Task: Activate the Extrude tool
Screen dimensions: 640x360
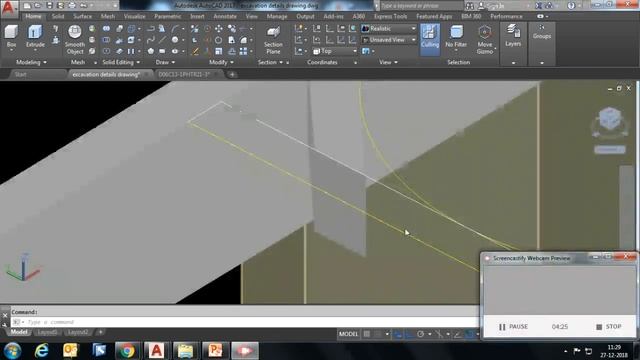Action: pos(35,36)
